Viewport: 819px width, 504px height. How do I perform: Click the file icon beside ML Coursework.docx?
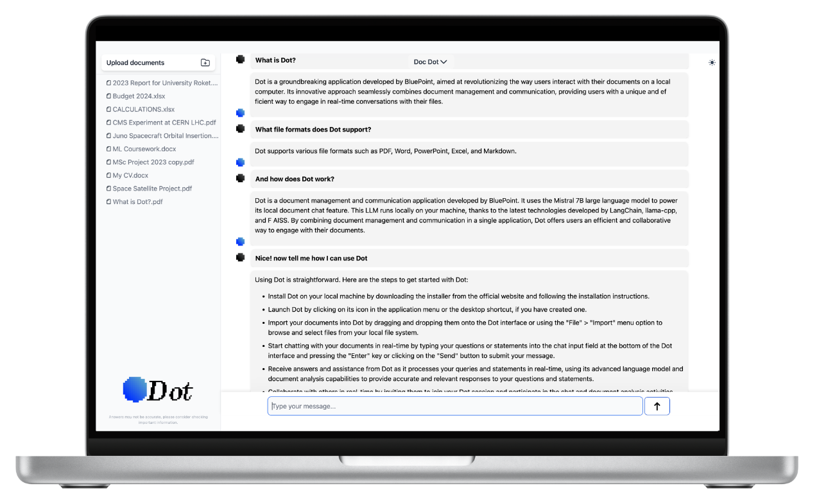[108, 149]
